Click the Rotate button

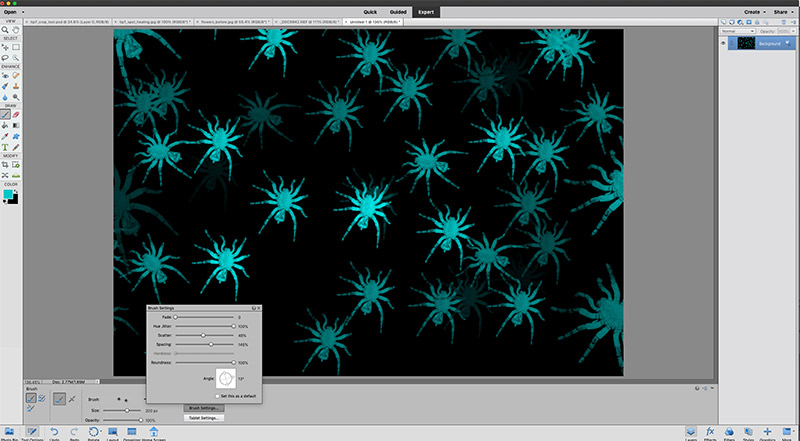click(x=93, y=433)
